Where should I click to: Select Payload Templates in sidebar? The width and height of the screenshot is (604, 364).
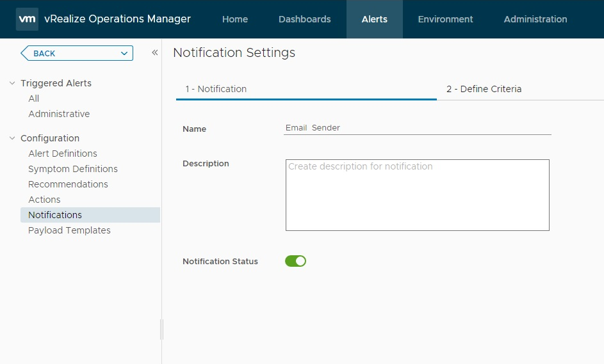(x=69, y=230)
